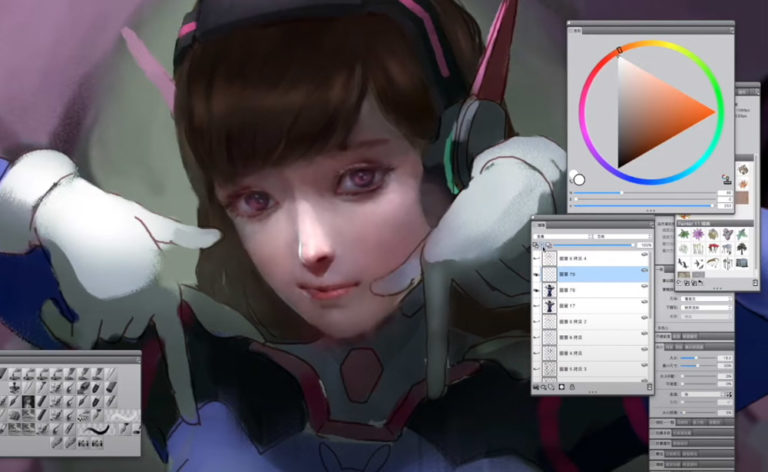The image size is (768, 472).
Task: Open the brush library panel options icon
Action: click(139, 360)
